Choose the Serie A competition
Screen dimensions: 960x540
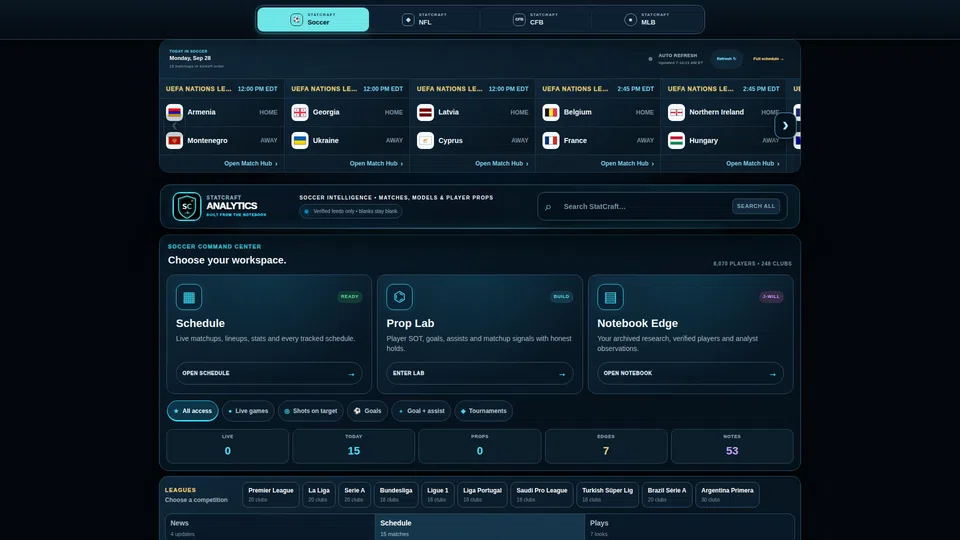pos(354,495)
